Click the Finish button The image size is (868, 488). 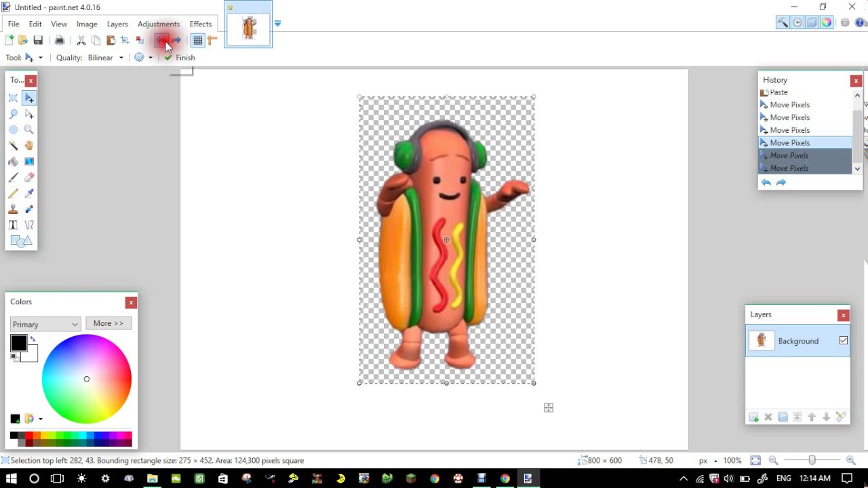[180, 58]
